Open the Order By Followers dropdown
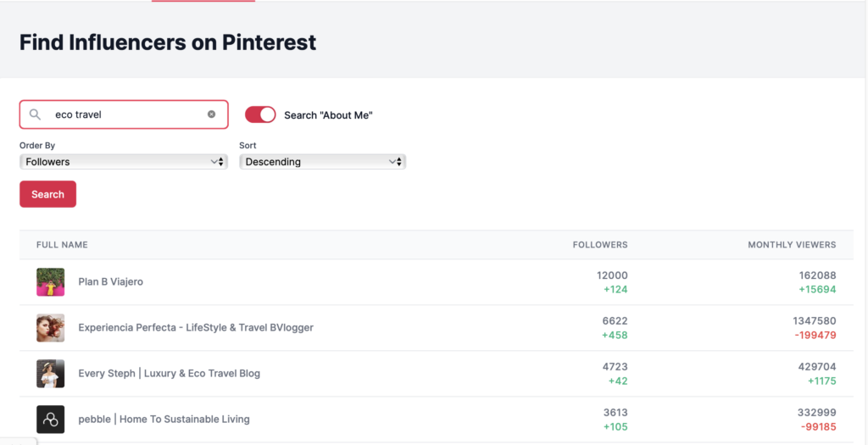868x445 pixels. 124,162
